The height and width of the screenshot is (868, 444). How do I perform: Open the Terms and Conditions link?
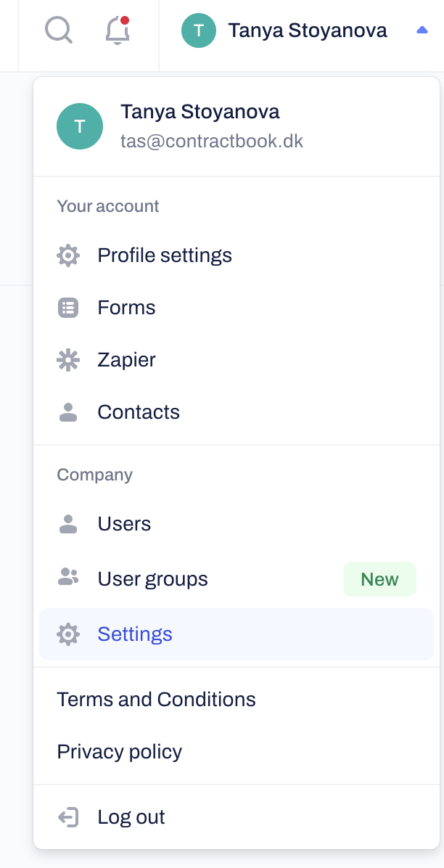point(156,700)
